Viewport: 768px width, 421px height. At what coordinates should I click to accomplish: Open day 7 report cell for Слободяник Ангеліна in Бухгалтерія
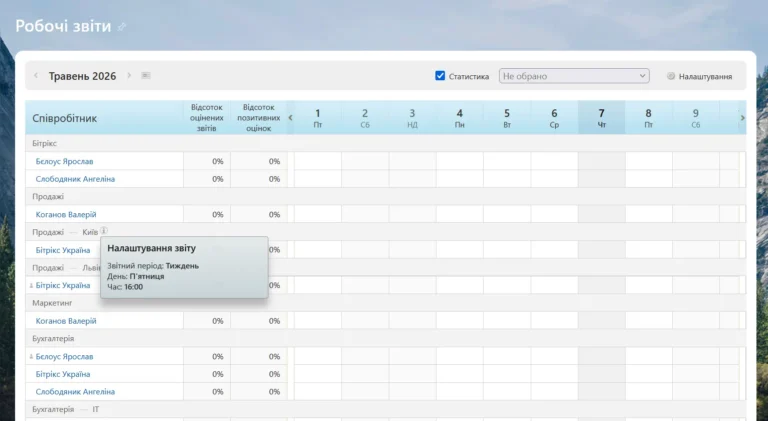[x=601, y=392]
